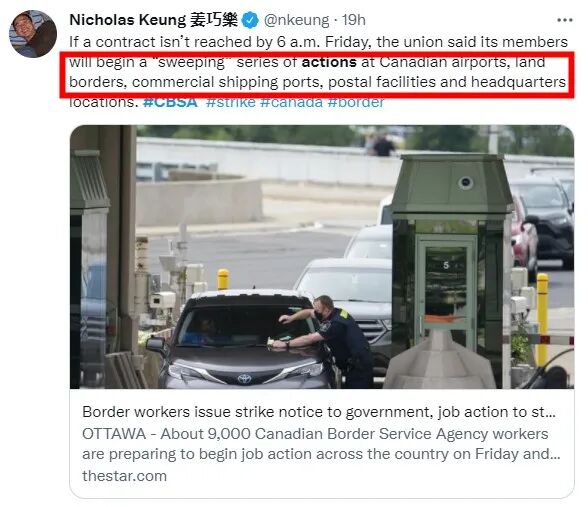Image resolution: width=588 pixels, height=507 pixels.
Task: Open Nicholas Keung's profile avatar
Action: 33,34
